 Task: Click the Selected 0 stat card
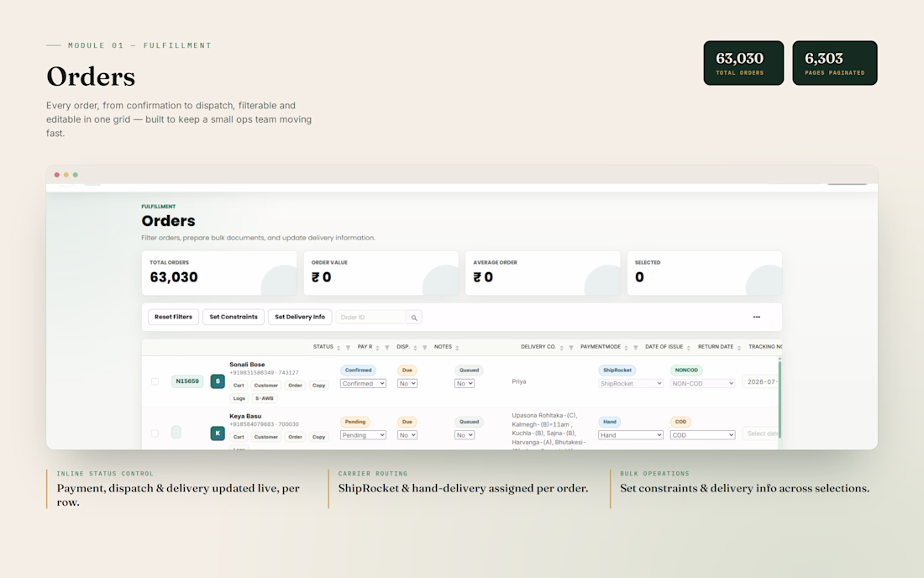[x=704, y=273]
